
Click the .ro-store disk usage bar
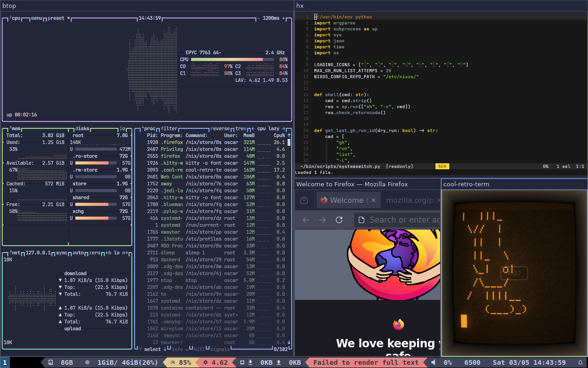(96, 163)
